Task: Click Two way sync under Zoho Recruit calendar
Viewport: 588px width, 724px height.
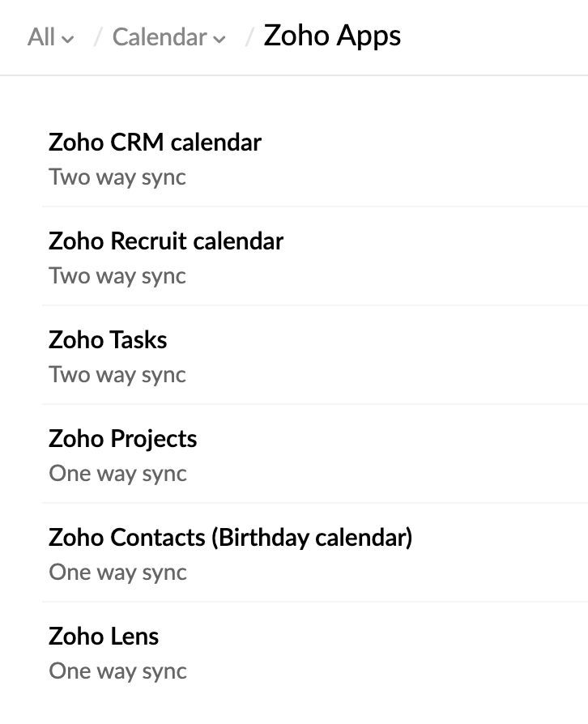Action: click(x=117, y=275)
